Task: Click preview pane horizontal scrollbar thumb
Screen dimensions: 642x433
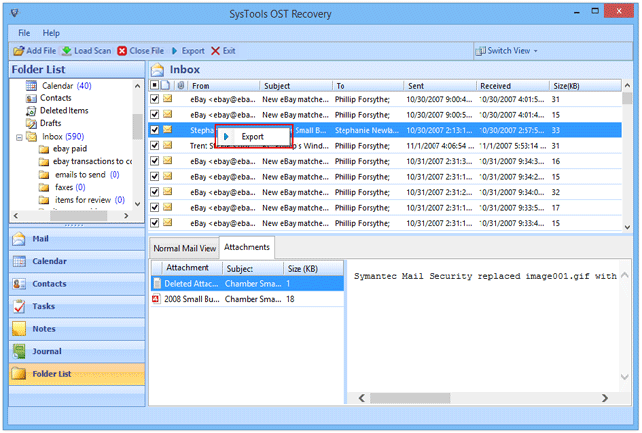Action: tap(410, 398)
